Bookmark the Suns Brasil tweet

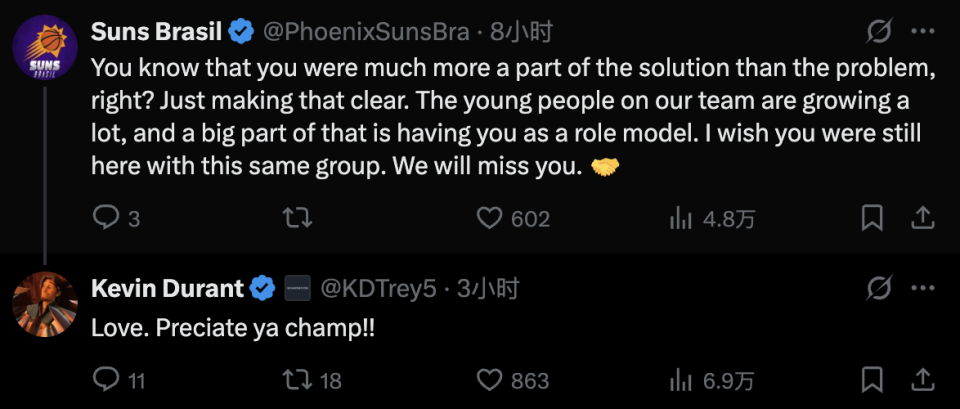coord(872,217)
